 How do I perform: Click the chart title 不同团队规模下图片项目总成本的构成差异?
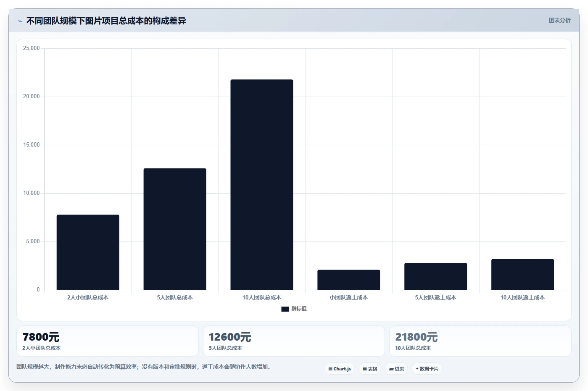[x=106, y=21]
